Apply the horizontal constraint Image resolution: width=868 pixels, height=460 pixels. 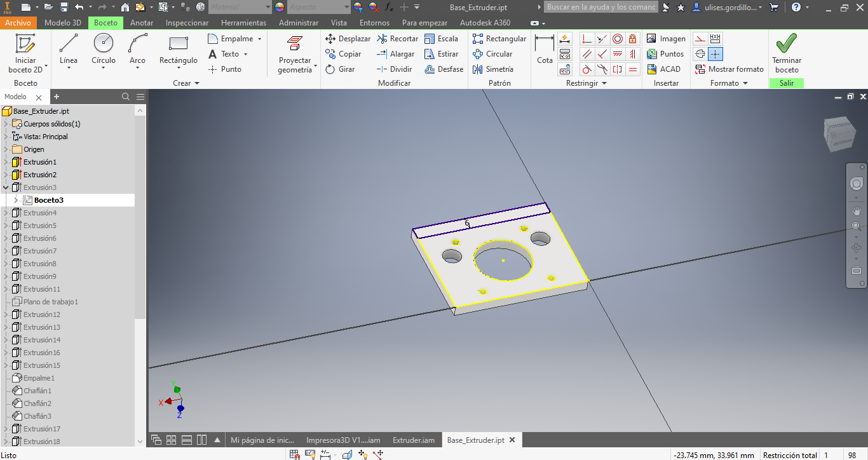pyautogui.click(x=617, y=54)
